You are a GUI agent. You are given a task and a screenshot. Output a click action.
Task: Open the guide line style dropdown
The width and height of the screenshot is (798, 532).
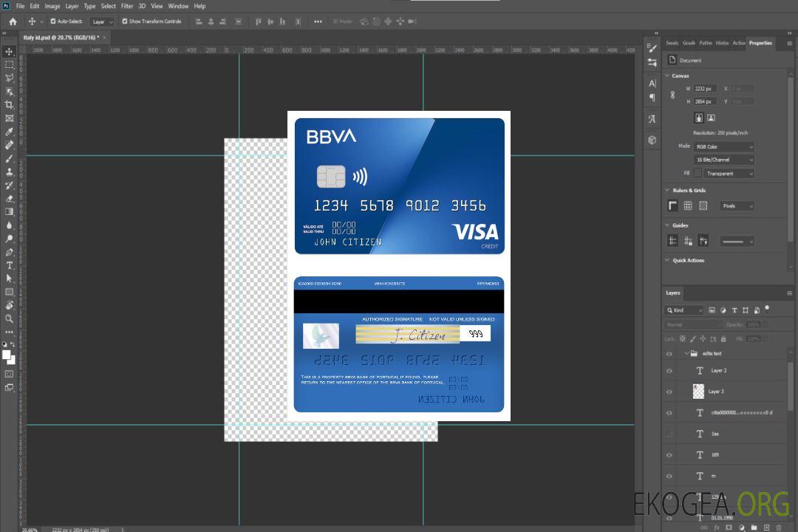(737, 242)
